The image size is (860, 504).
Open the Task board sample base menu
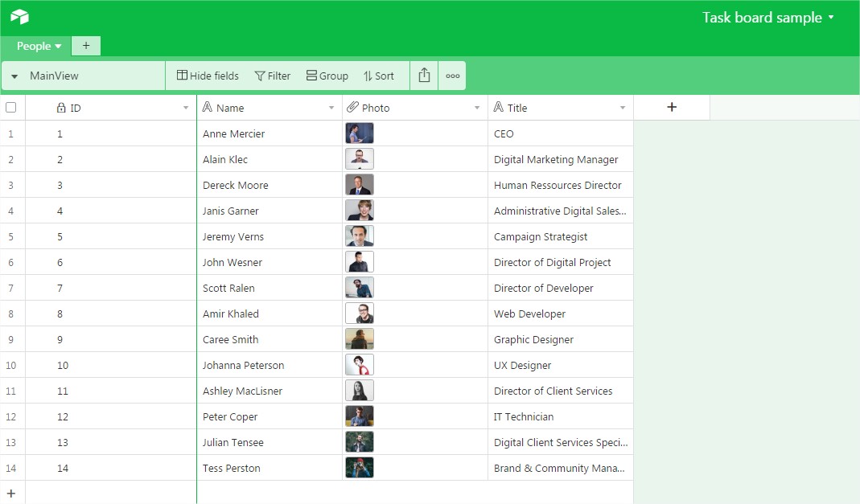pos(767,18)
